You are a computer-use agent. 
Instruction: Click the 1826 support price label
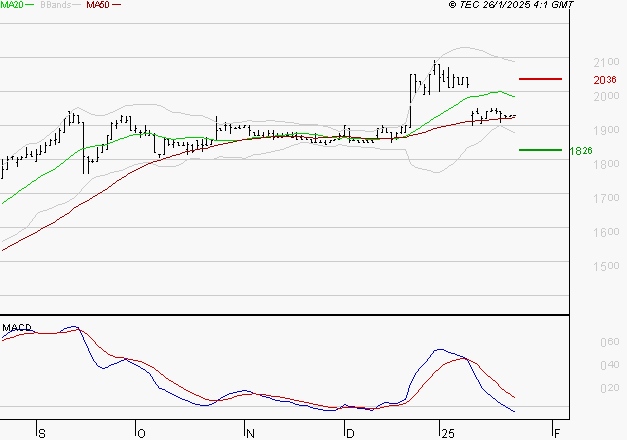coord(604,151)
